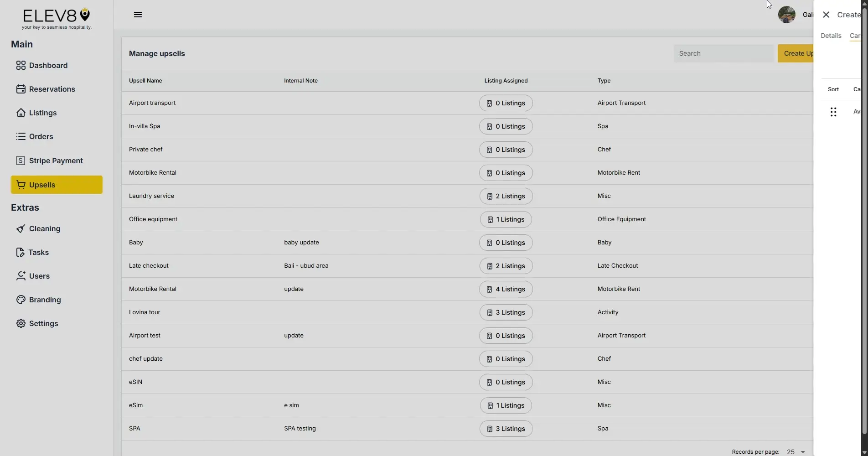868x456 pixels.
Task: Open the 2 Listings selector for Laundry service
Action: tap(506, 196)
